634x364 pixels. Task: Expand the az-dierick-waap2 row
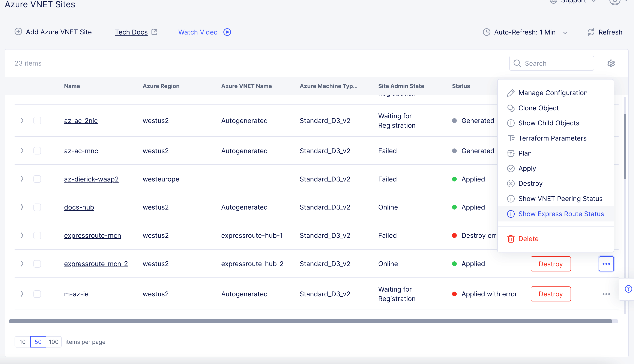coord(22,179)
